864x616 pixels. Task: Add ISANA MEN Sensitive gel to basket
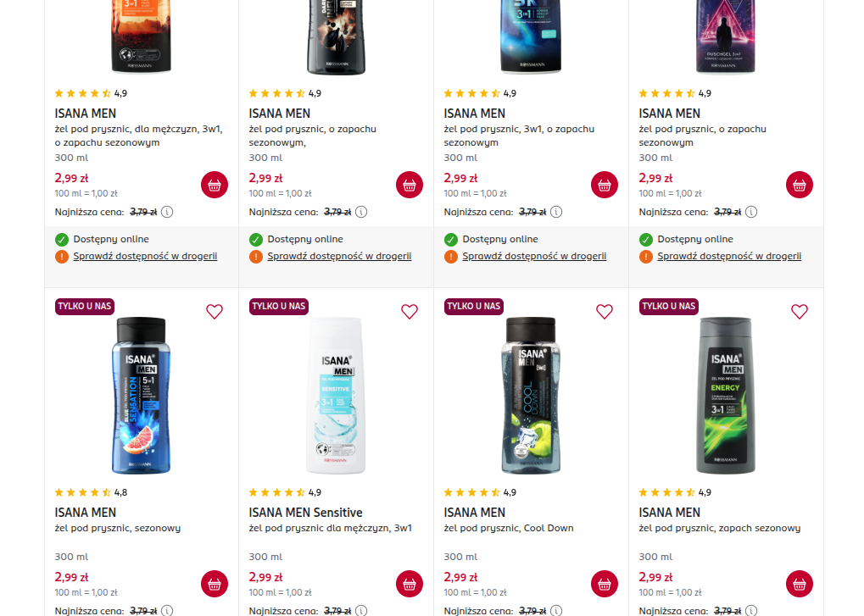(x=410, y=584)
